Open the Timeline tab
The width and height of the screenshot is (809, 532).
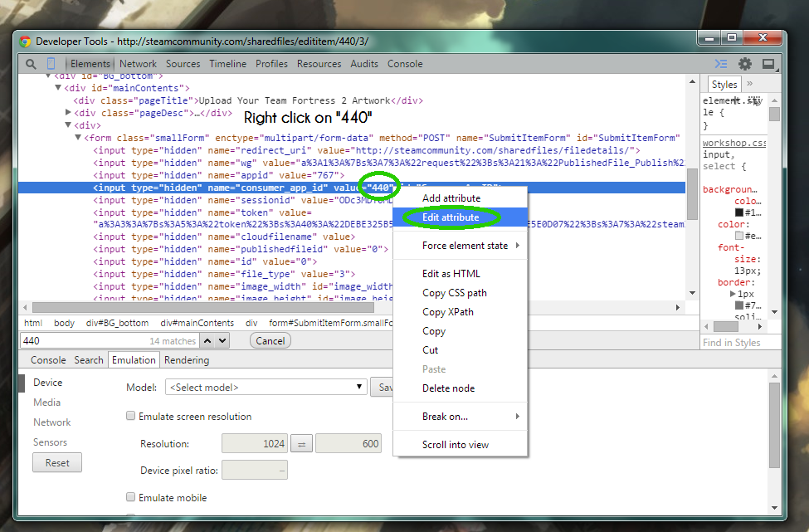click(x=227, y=64)
